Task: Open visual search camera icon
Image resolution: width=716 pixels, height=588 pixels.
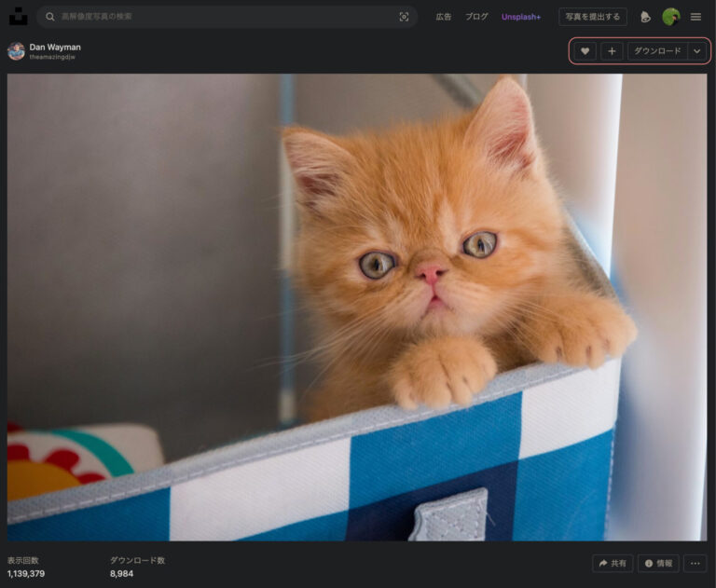Action: [404, 17]
